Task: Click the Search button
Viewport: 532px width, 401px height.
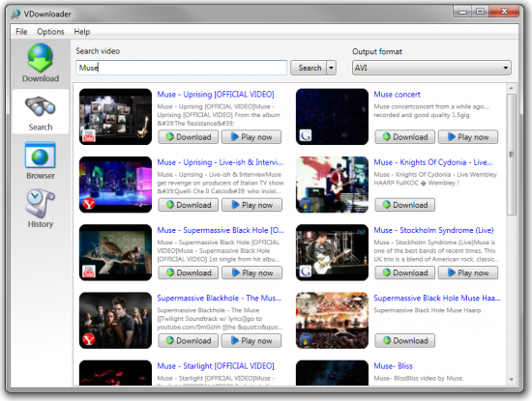Action: (309, 68)
